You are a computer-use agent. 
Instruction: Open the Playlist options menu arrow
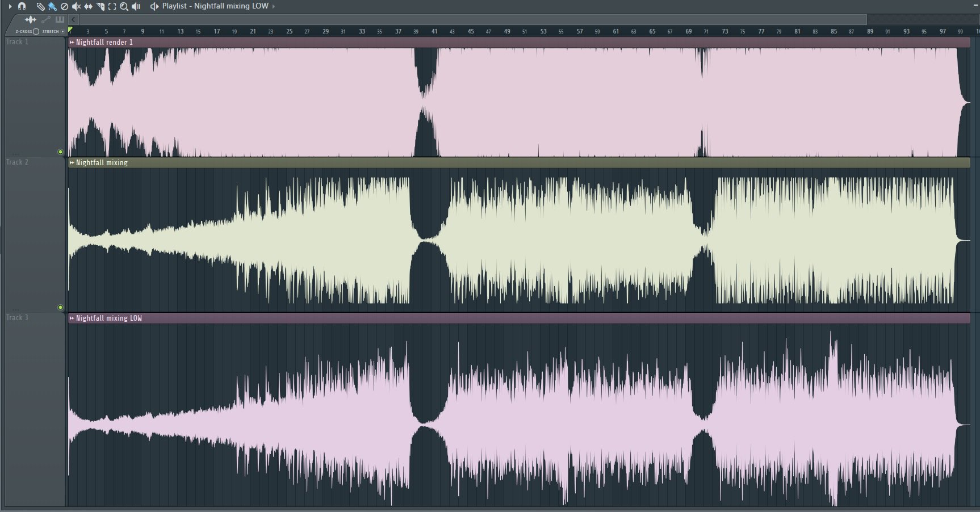coord(10,6)
